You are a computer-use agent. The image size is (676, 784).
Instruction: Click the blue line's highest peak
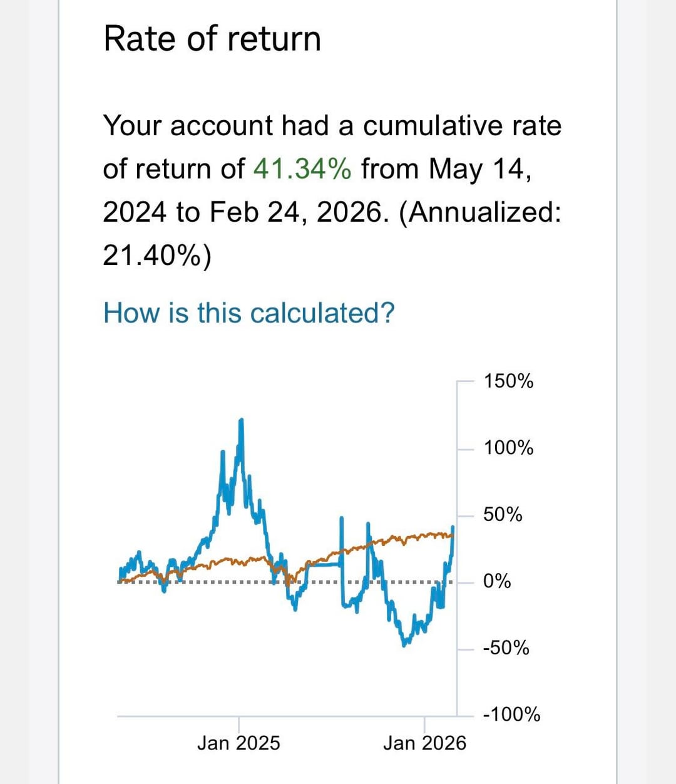(242, 421)
